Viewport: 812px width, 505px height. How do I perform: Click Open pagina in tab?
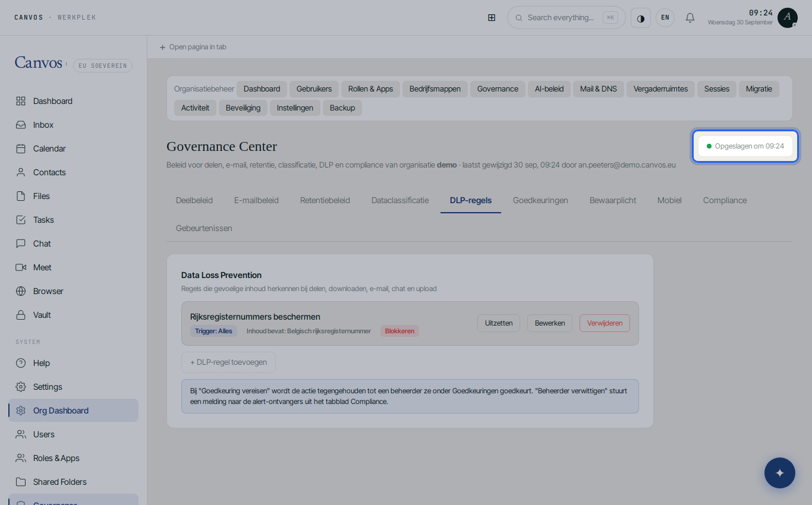click(193, 47)
